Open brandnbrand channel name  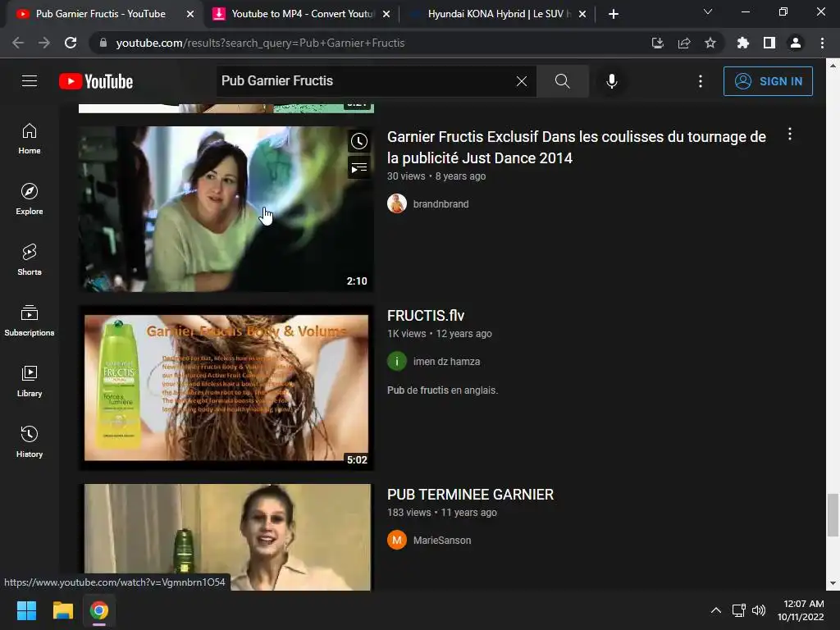(x=441, y=204)
